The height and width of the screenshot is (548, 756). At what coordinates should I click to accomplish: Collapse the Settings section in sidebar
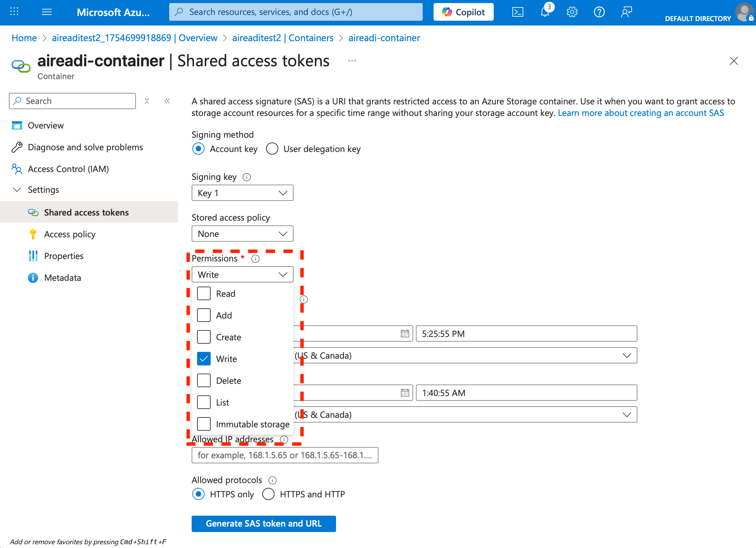(x=17, y=190)
